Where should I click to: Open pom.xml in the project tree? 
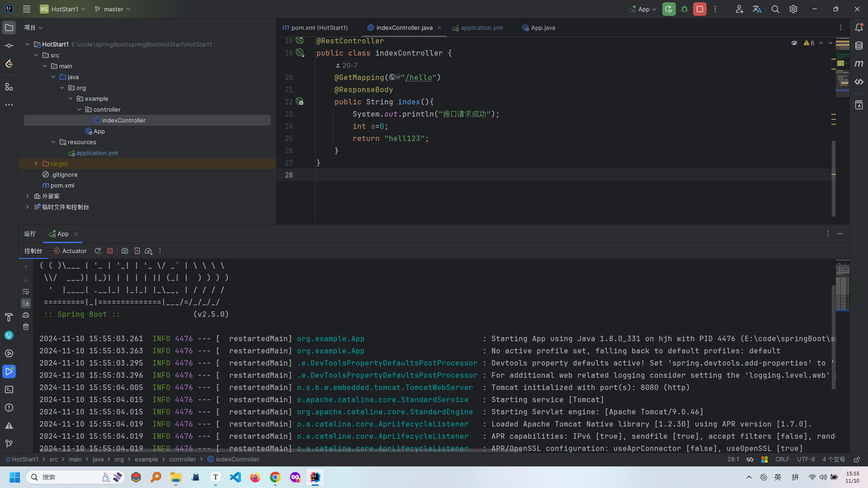[x=62, y=186]
